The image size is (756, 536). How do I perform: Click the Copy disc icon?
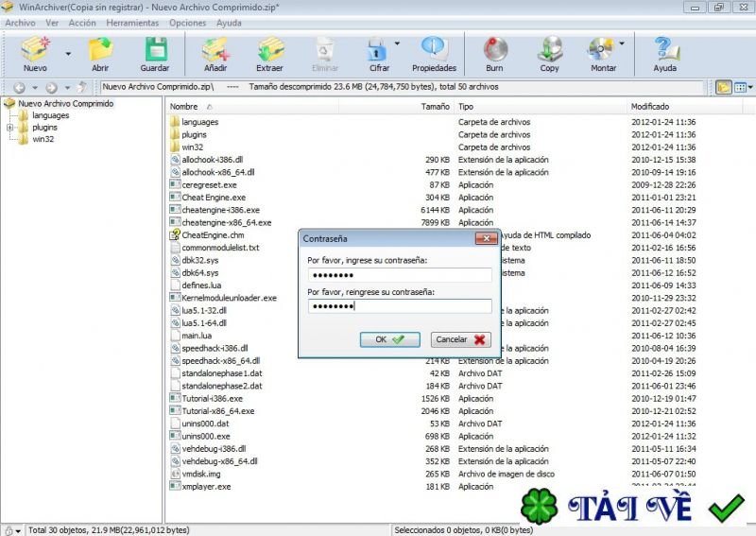click(550, 49)
